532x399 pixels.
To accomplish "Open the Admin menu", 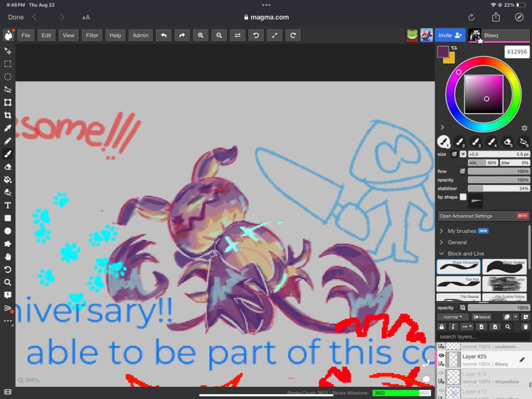I will pos(140,35).
